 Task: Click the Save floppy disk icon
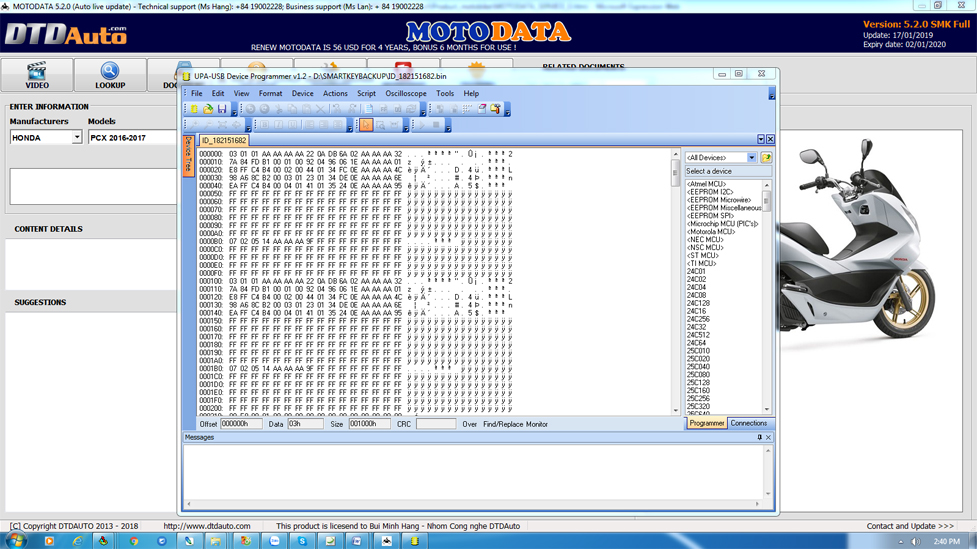pos(222,109)
